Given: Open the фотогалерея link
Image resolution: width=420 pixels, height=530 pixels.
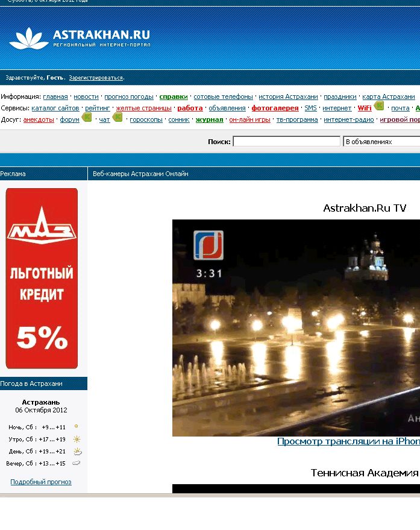Looking at the screenshot, I should click(275, 108).
